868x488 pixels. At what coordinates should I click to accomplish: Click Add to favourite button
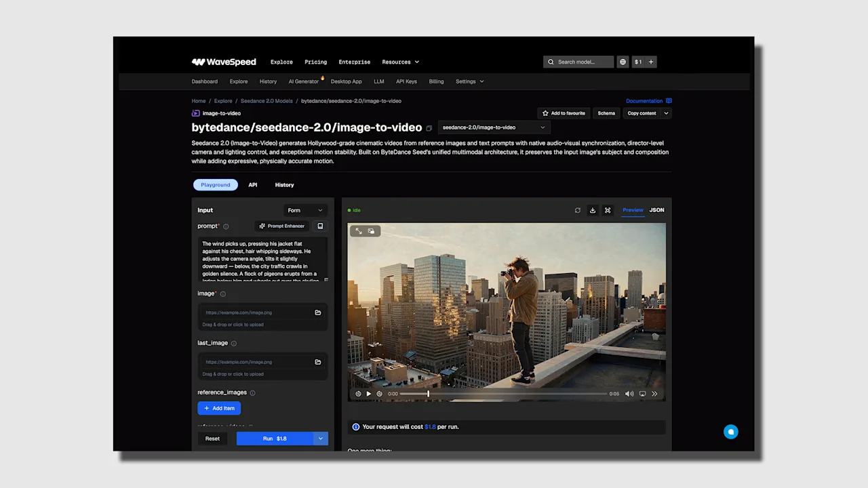564,113
